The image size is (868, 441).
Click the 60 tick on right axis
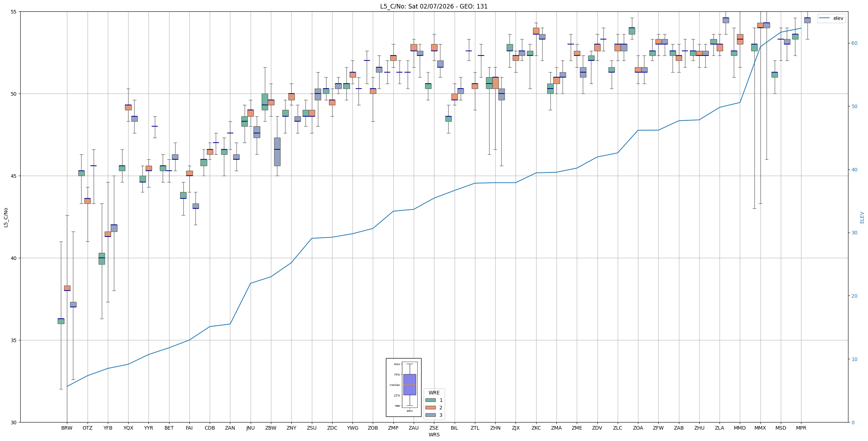pos(854,43)
